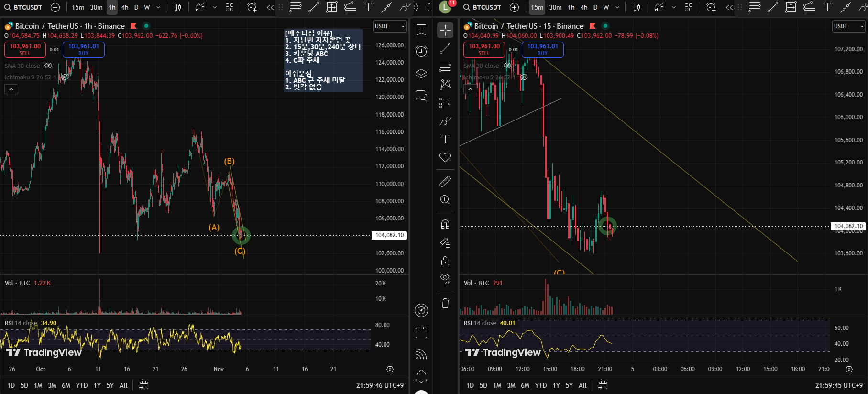This screenshot has width=868, height=394.
Task: Open currency USDT dropdown on left chart
Action: coord(389,26)
